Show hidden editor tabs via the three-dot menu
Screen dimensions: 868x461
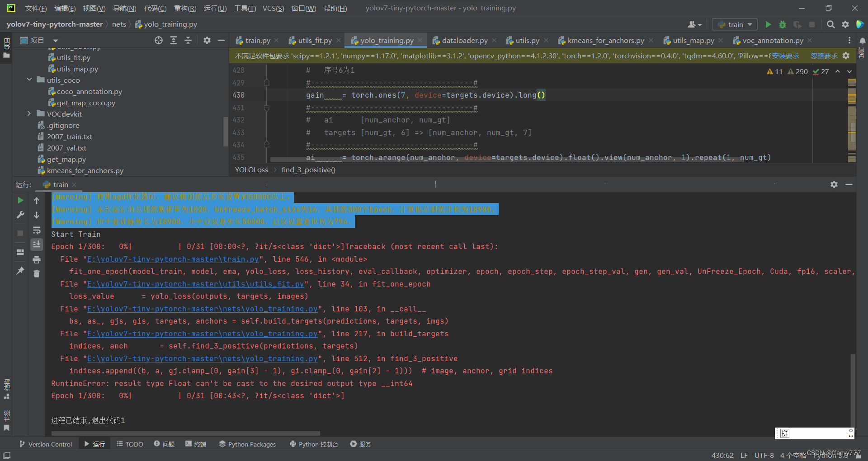[x=849, y=40]
